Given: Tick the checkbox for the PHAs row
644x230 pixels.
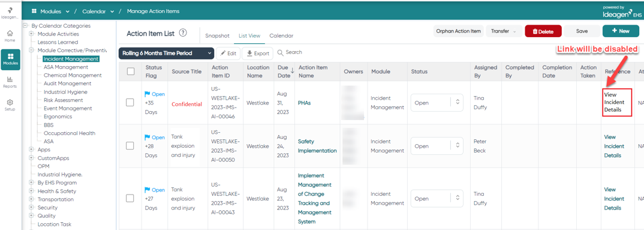Looking at the screenshot, I should click(130, 103).
